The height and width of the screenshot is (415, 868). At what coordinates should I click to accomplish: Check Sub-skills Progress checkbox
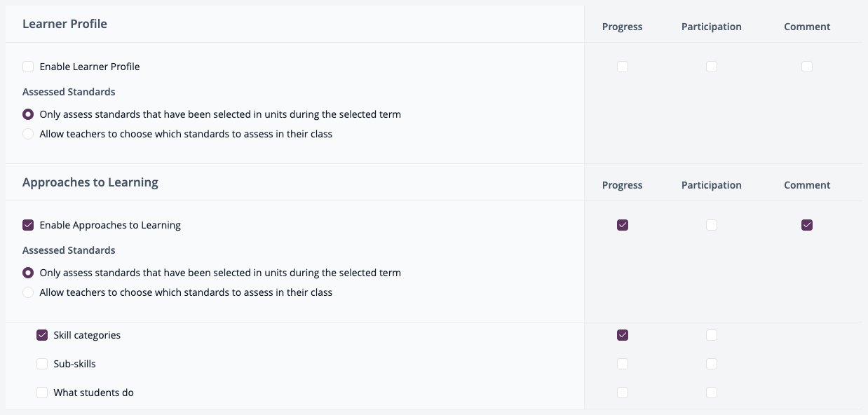point(623,364)
